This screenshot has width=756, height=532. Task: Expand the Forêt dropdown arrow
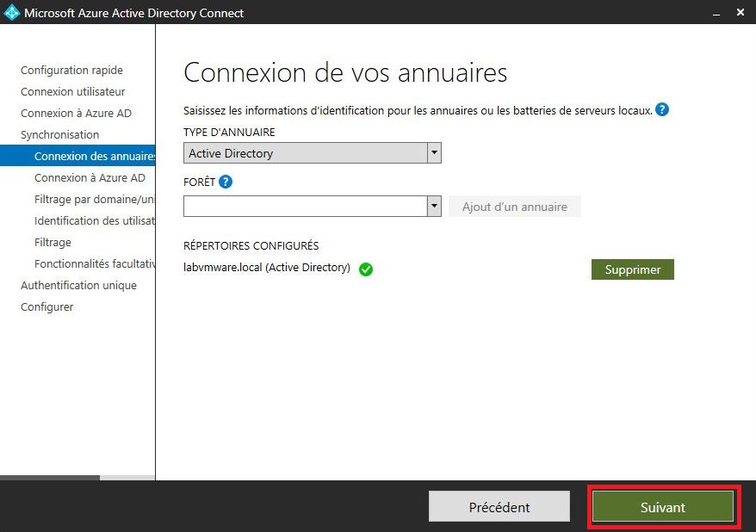click(x=434, y=207)
